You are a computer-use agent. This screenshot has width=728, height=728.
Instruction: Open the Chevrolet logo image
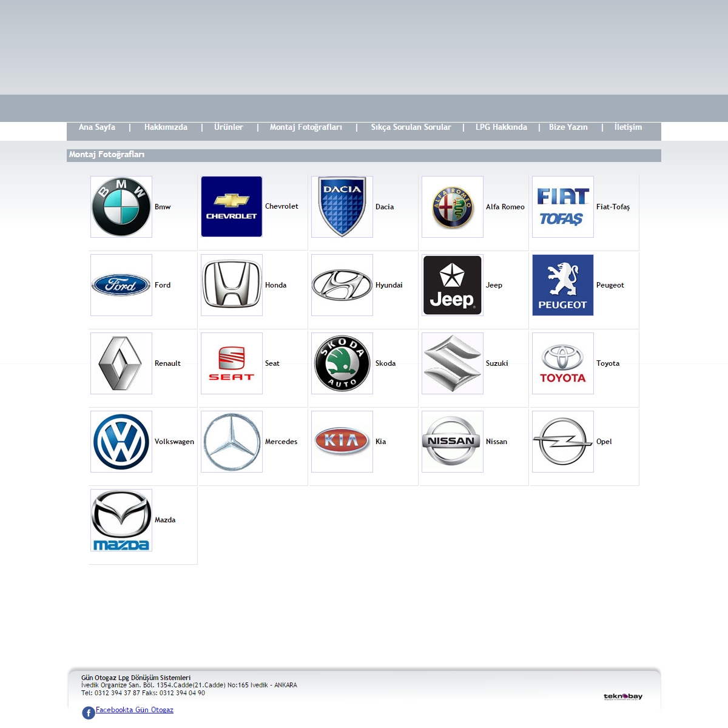click(232, 207)
